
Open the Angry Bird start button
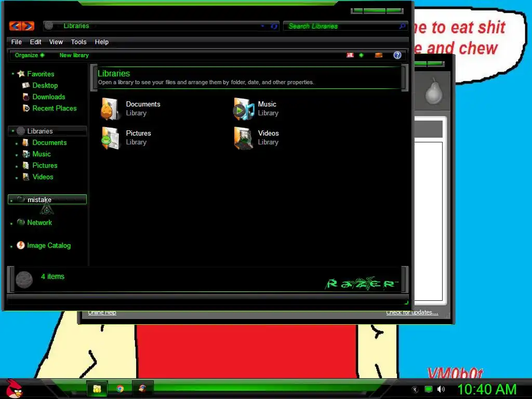tap(14, 389)
